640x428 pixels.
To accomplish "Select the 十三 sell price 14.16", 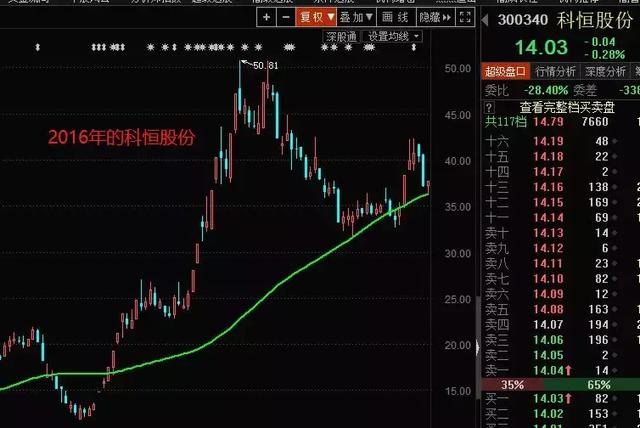I will (x=548, y=187).
